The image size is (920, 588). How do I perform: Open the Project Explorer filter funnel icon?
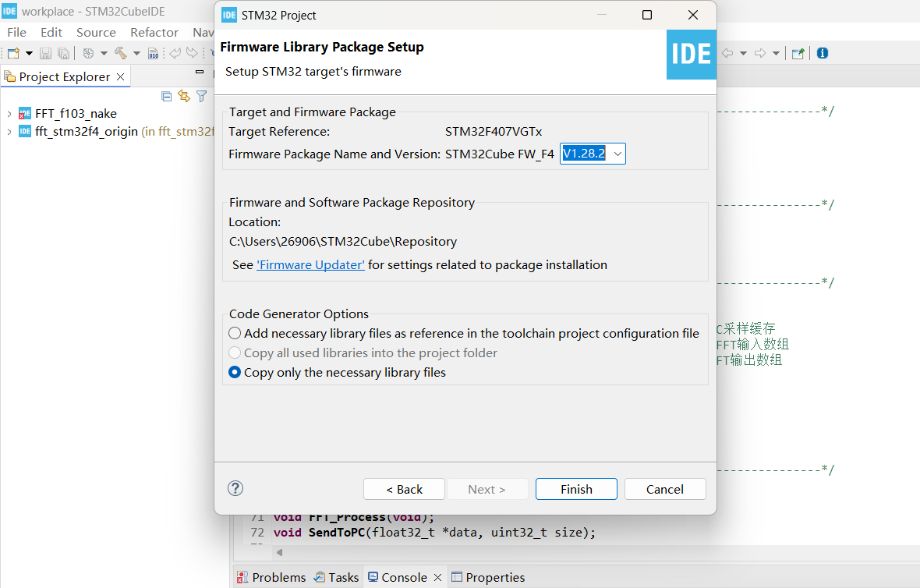tap(202, 96)
